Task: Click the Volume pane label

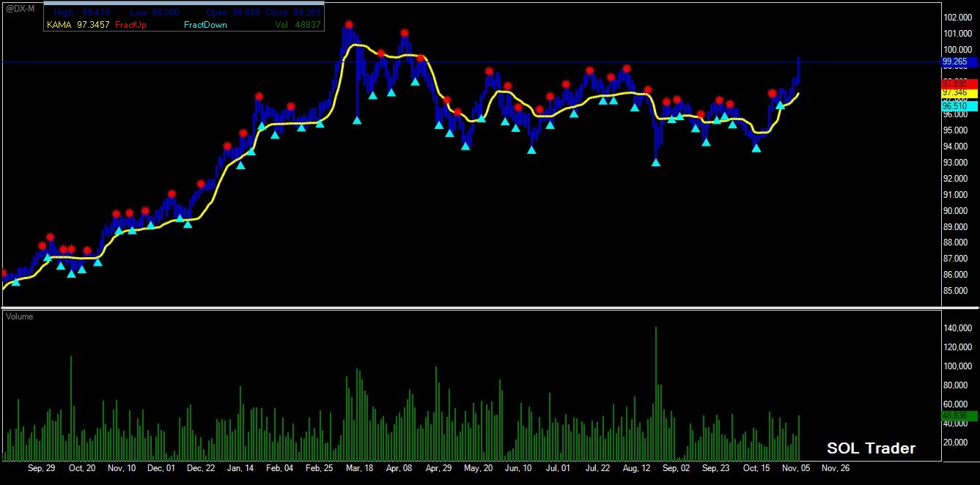Action: pos(21,316)
